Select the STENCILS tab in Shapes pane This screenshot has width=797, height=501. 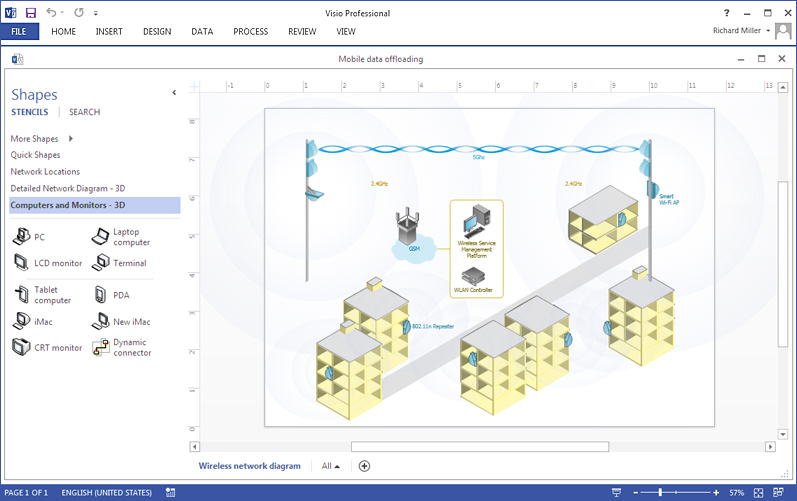(29, 112)
